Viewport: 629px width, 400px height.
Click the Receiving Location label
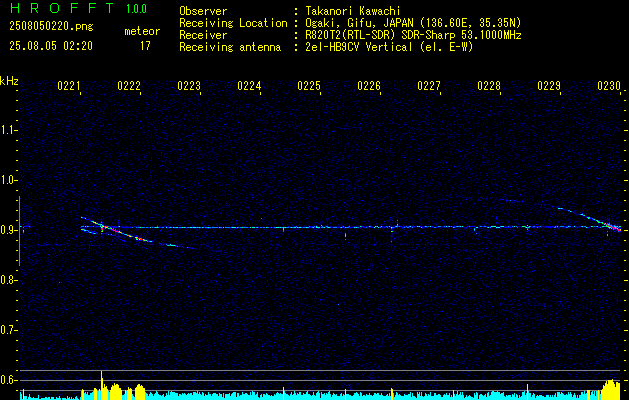click(233, 23)
